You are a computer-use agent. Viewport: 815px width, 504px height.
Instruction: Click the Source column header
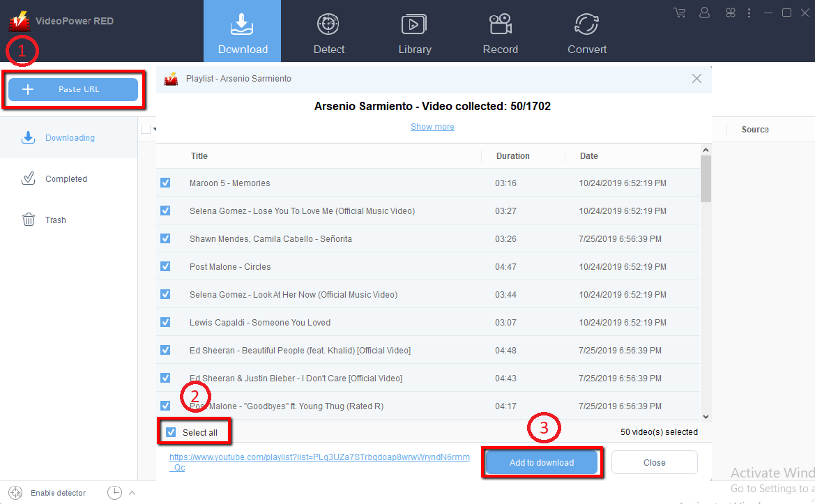point(755,130)
